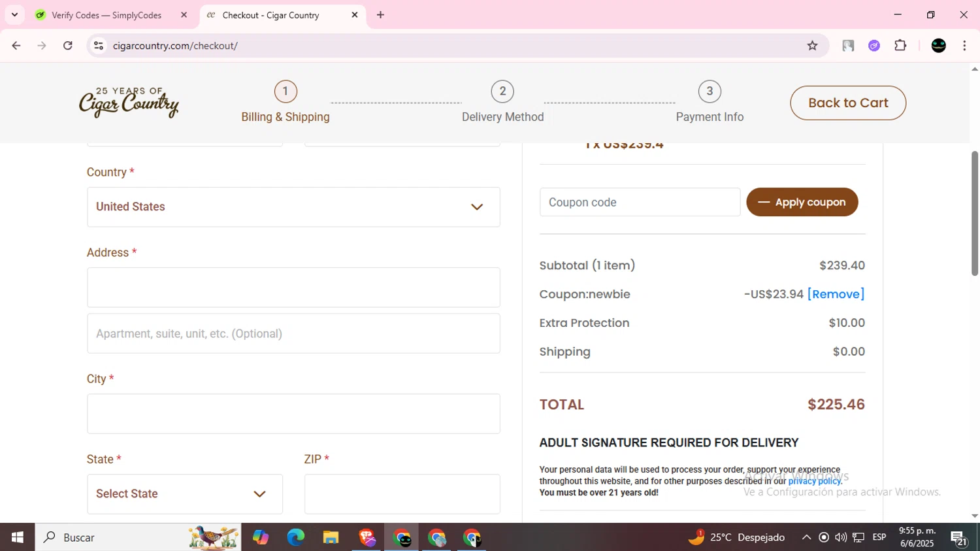Click the TOTAL amount $225.46
Screen dimensions: 980x551
pos(836,405)
